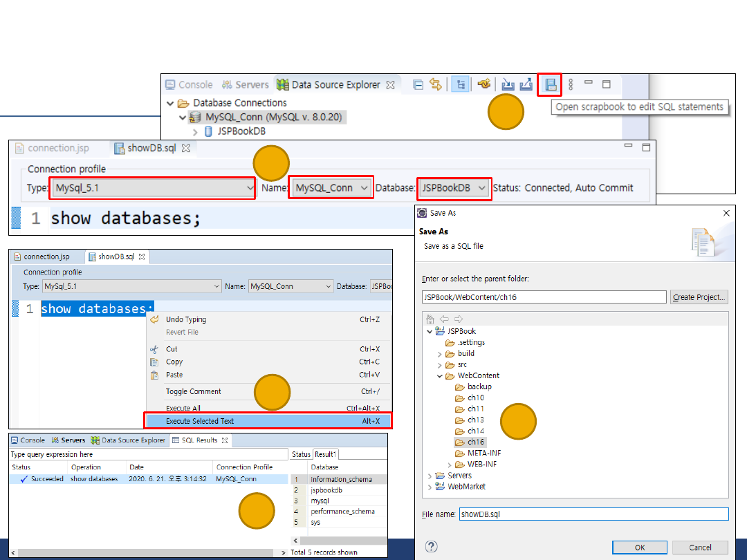Open View Menu three-dots icon
Screen dimensions: 747x560
pos(571,84)
